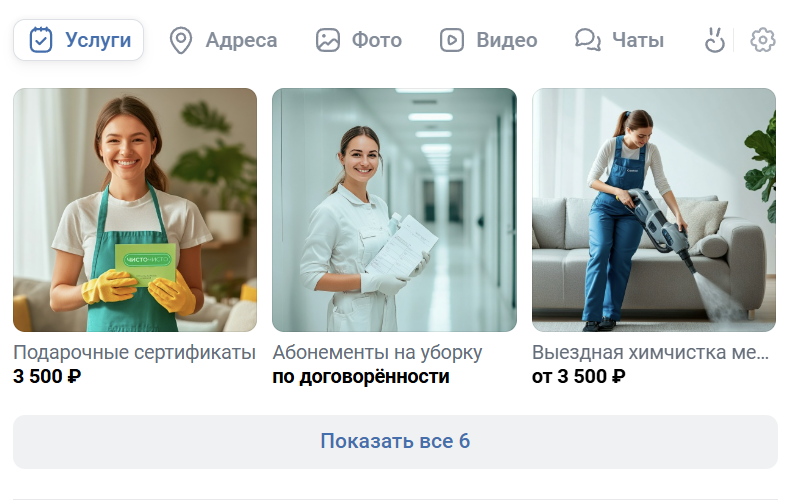Click the Подарочные сертификаты title link
805x502 pixels.
click(x=135, y=353)
